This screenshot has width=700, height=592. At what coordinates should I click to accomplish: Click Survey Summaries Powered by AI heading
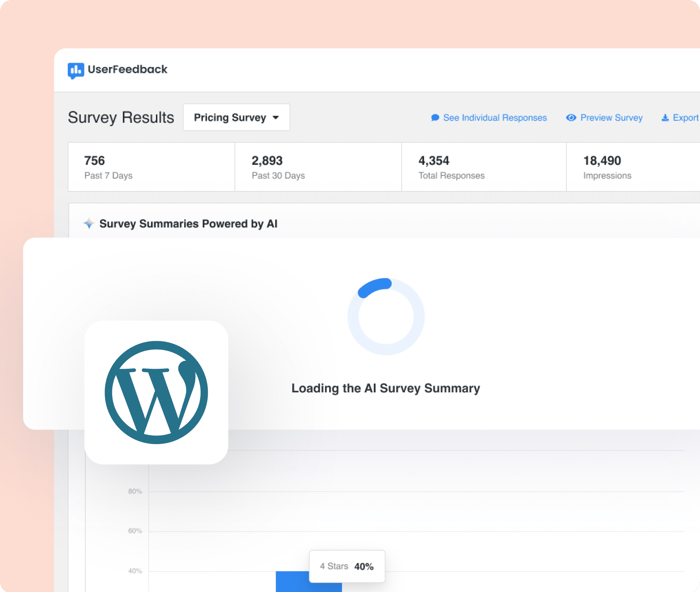coord(188,224)
